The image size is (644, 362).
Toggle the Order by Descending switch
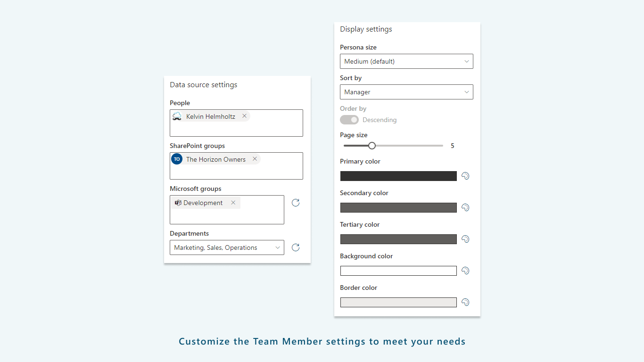click(x=349, y=120)
